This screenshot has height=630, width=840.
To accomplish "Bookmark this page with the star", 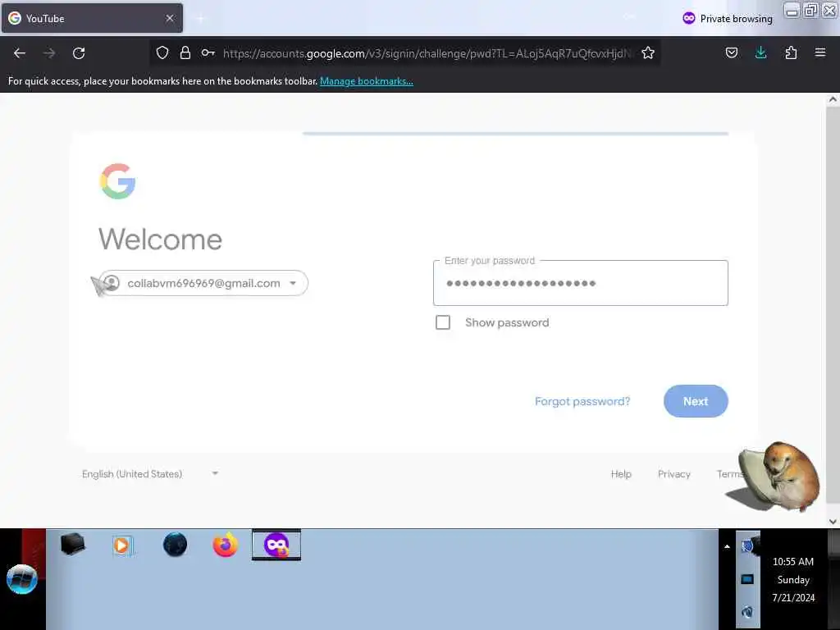I will click(x=648, y=52).
